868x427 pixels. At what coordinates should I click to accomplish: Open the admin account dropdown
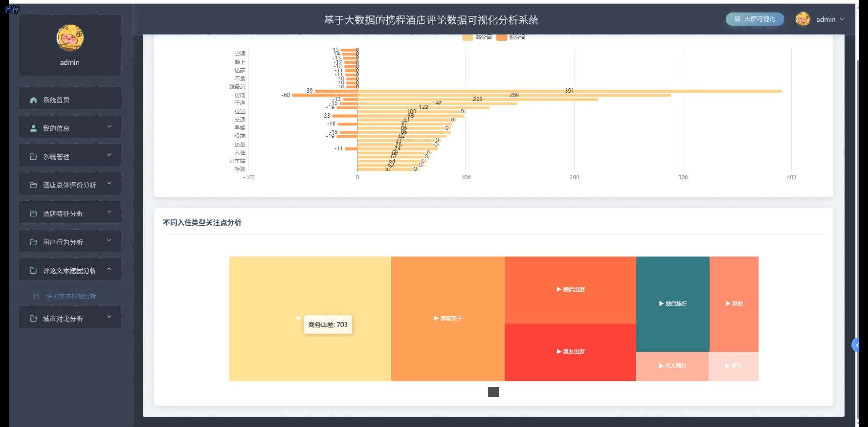[x=828, y=19]
